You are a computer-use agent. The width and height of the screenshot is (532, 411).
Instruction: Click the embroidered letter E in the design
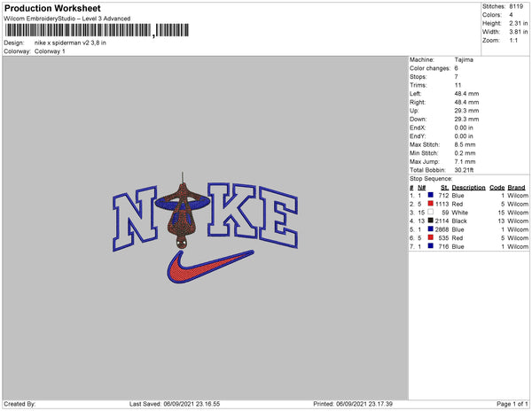coord(278,217)
